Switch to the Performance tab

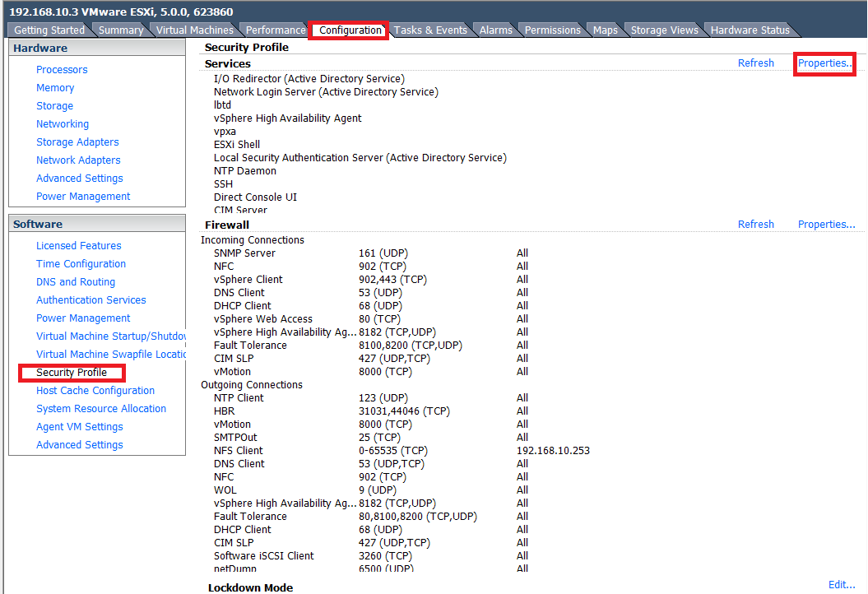click(276, 30)
